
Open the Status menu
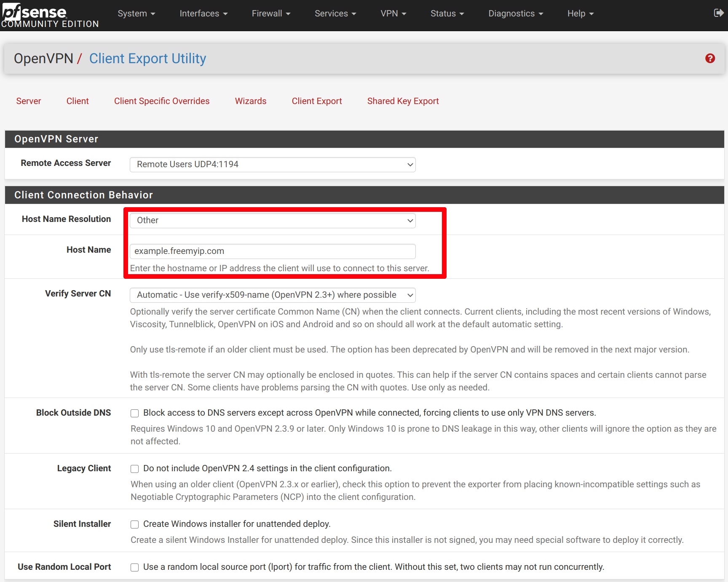tap(447, 13)
